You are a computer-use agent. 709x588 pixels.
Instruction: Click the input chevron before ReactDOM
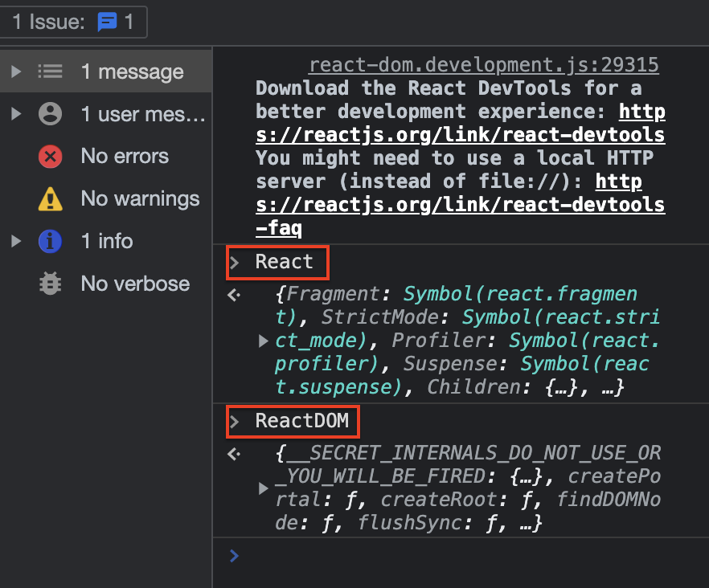coord(234,422)
